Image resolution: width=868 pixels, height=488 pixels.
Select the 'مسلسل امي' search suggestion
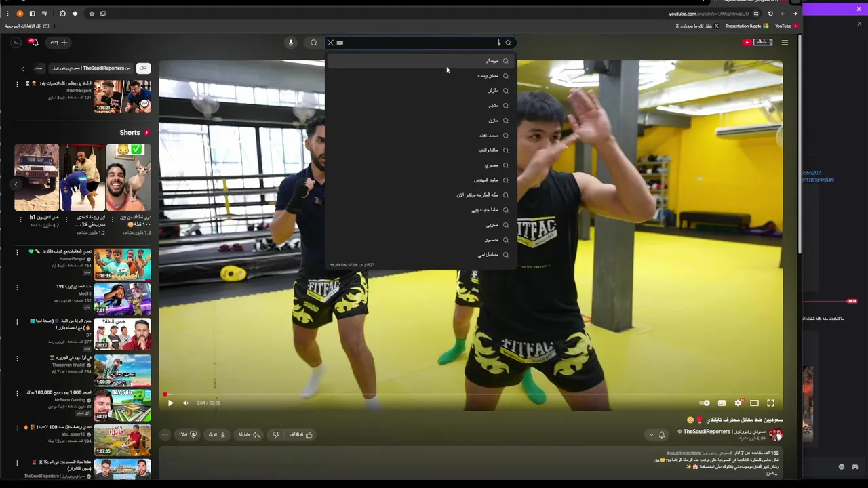coord(420,255)
